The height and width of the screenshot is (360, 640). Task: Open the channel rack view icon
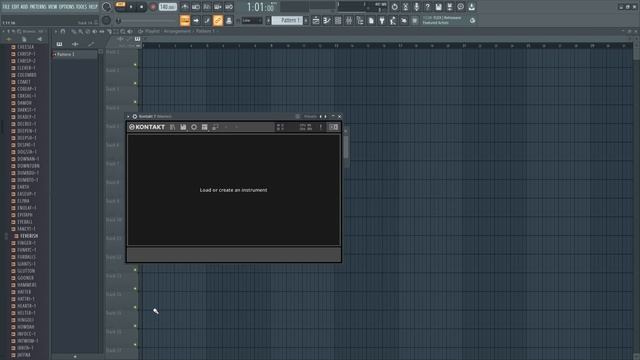point(338,20)
